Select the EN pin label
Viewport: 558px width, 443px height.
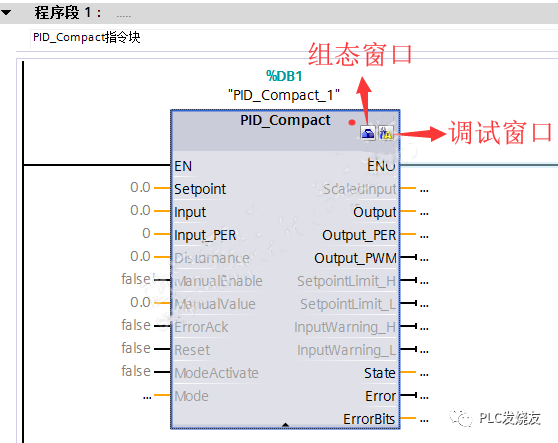point(183,166)
